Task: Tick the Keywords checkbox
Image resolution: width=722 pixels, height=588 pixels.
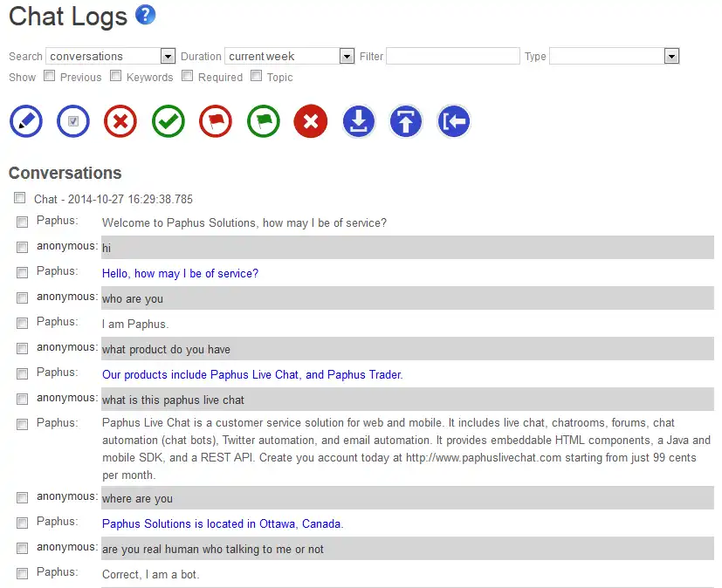Action: click(x=116, y=76)
